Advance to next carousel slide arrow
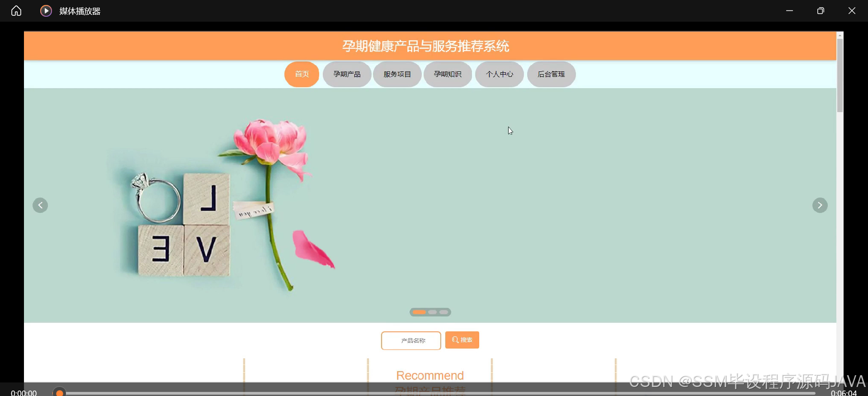The image size is (868, 396). (820, 205)
